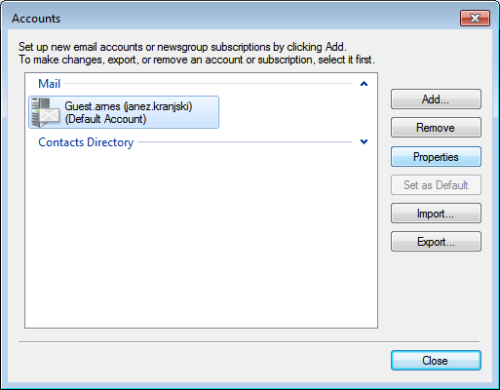Open the Import... dialog
Screen dimensions: 500x390
pyautogui.click(x=436, y=213)
